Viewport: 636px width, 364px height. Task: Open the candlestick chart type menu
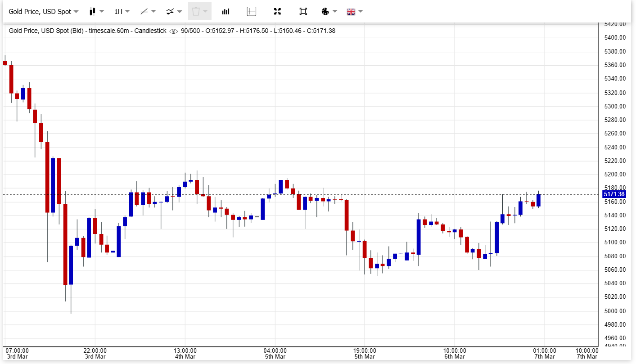[x=96, y=12]
